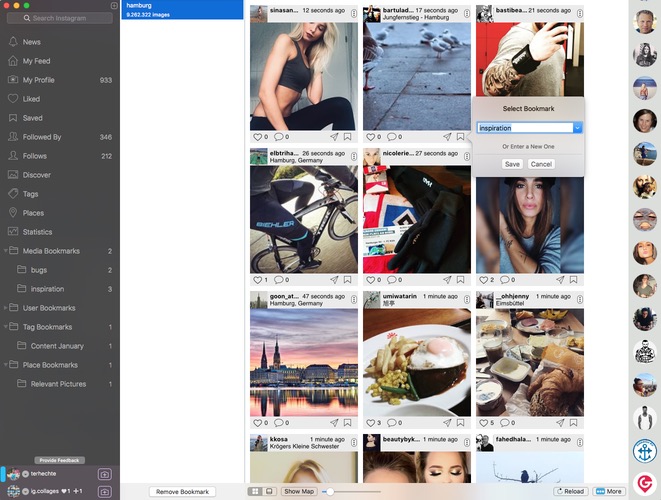
Task: Like the goon_at skyline post
Action: click(x=258, y=423)
